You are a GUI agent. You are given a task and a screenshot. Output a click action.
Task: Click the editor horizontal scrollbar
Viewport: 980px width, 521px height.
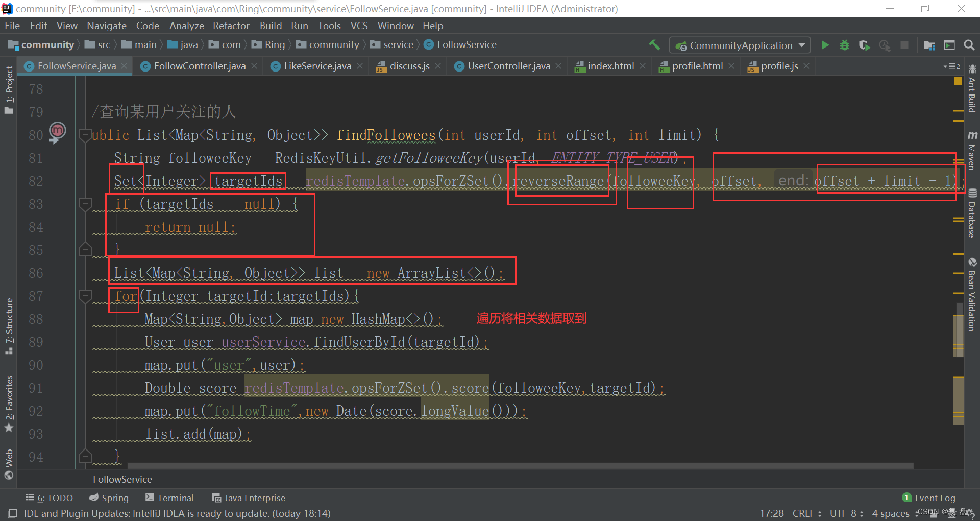pyautogui.click(x=521, y=466)
